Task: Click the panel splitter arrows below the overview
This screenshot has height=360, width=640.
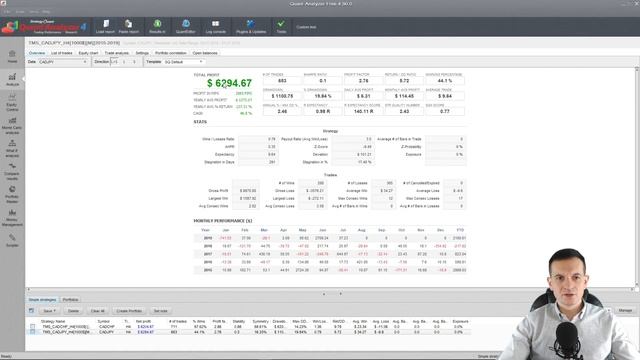Action: 332,294
